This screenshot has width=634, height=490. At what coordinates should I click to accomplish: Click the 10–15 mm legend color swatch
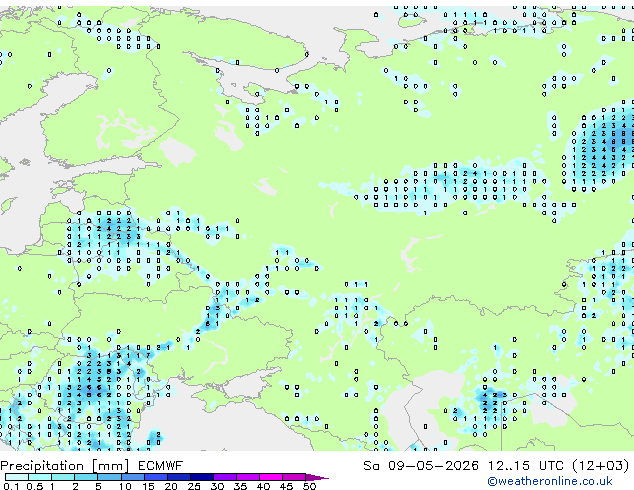[x=133, y=477]
